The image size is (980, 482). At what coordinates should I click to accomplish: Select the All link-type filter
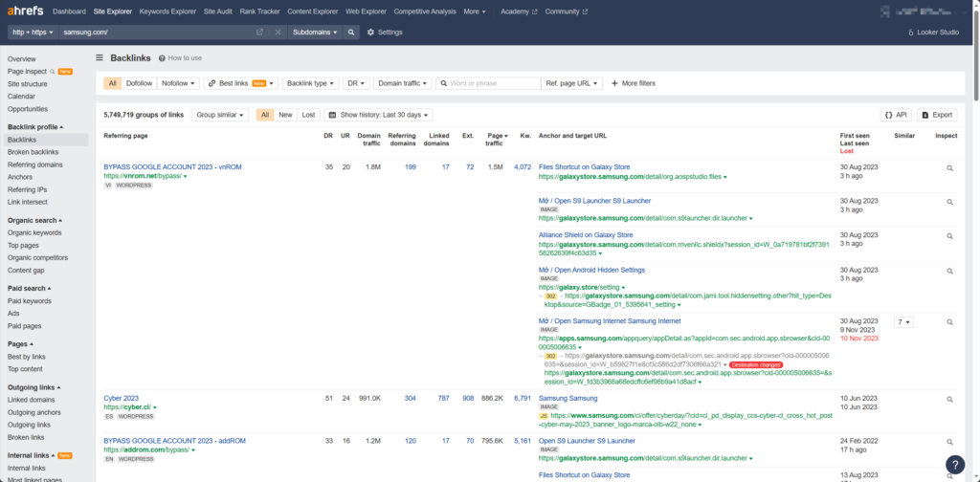113,83
